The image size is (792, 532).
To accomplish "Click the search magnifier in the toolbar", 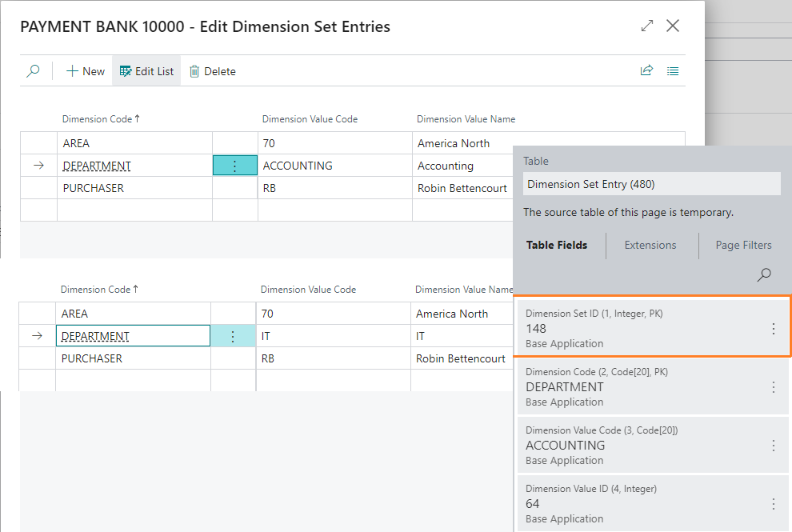I will (33, 71).
